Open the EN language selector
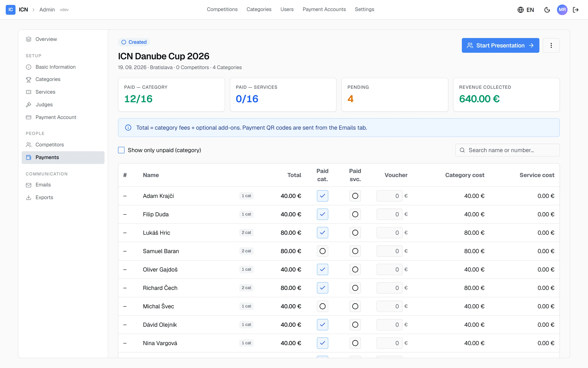 [526, 10]
